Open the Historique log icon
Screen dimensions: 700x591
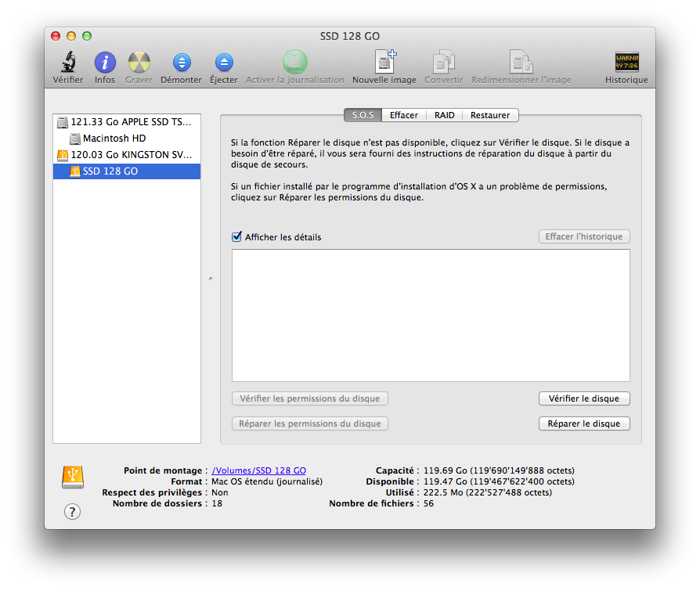(x=626, y=63)
